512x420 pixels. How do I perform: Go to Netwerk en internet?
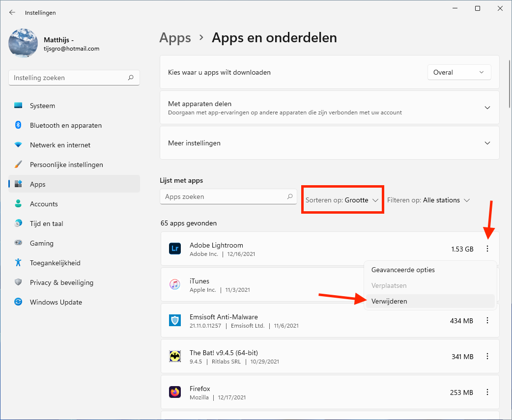60,145
